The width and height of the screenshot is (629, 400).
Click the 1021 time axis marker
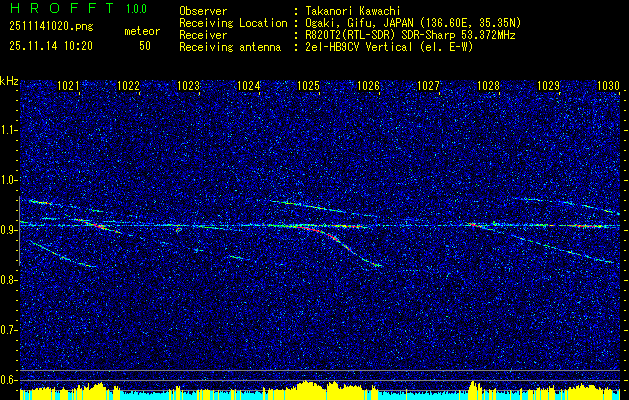(69, 85)
